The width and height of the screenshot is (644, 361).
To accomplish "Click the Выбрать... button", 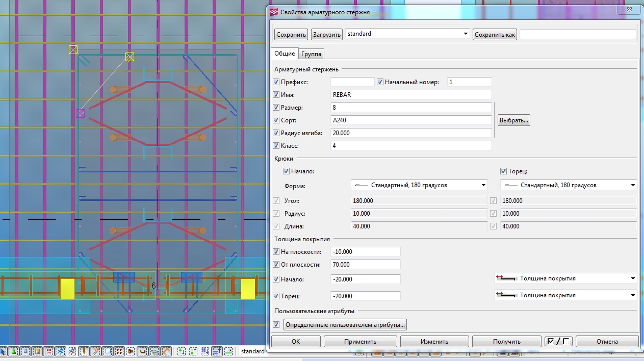I will pos(513,120).
